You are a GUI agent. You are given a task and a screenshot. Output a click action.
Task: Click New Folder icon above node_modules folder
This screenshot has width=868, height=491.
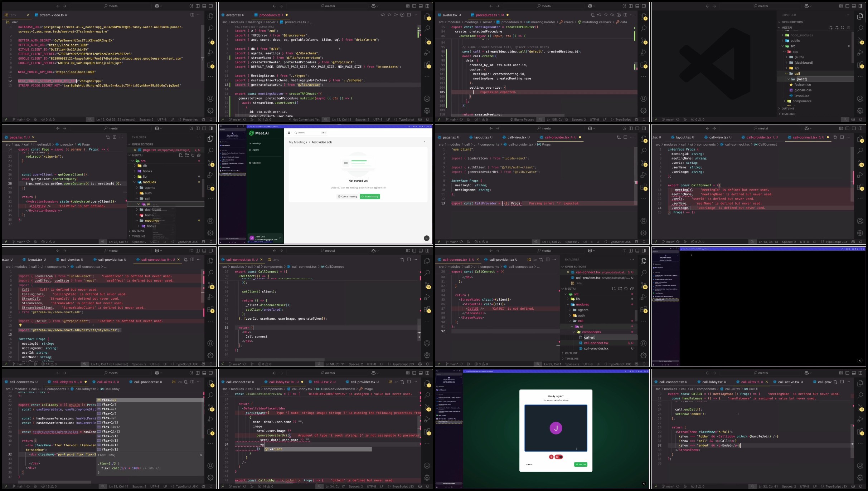point(837,28)
